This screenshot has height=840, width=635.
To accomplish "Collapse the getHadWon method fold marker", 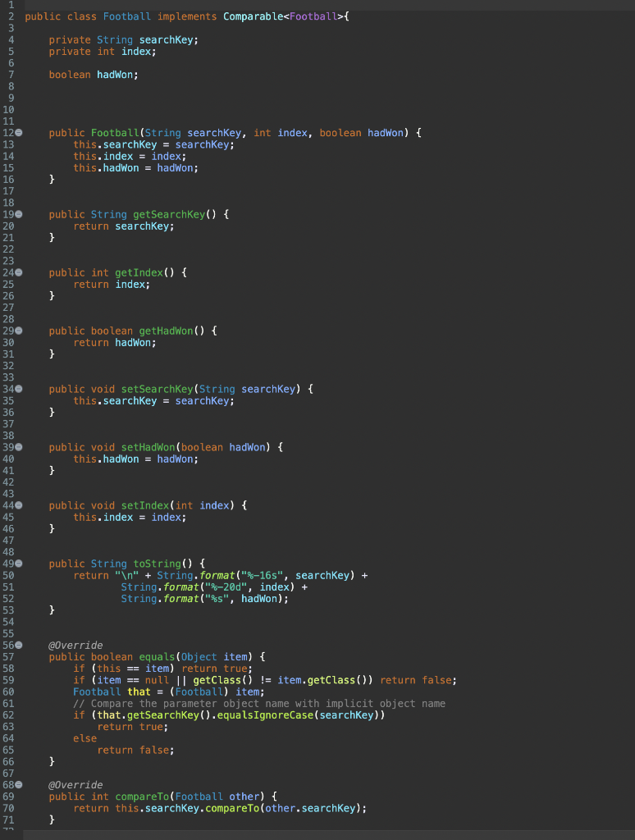I will (x=19, y=331).
